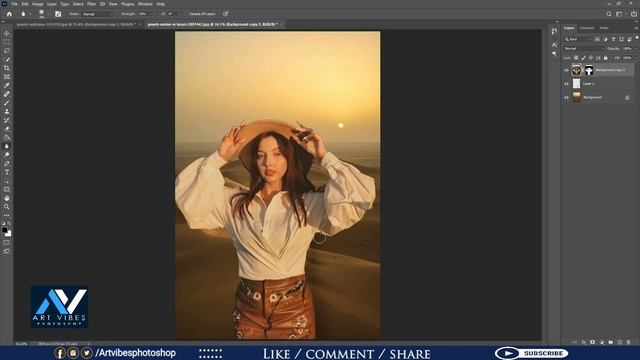Toggle lock transparent pixels
Screen dimensions: 640x360
[x=576, y=58]
